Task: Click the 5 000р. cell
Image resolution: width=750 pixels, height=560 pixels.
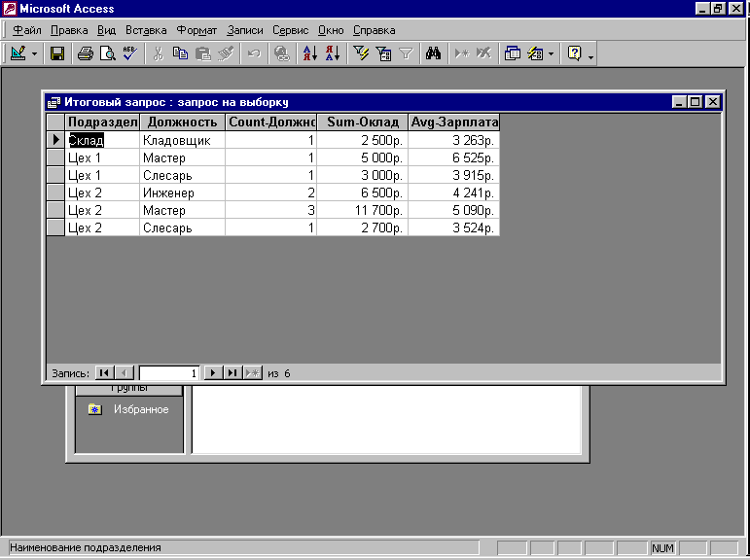Action: point(363,157)
